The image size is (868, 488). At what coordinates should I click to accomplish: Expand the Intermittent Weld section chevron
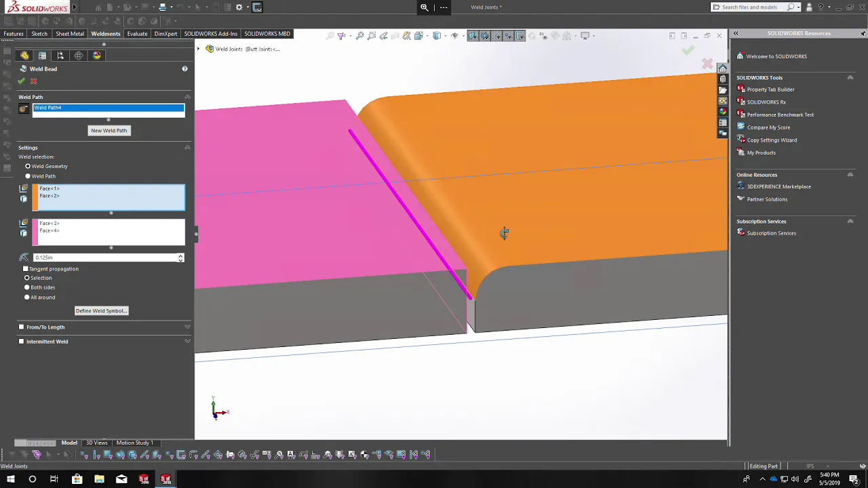[x=187, y=342]
